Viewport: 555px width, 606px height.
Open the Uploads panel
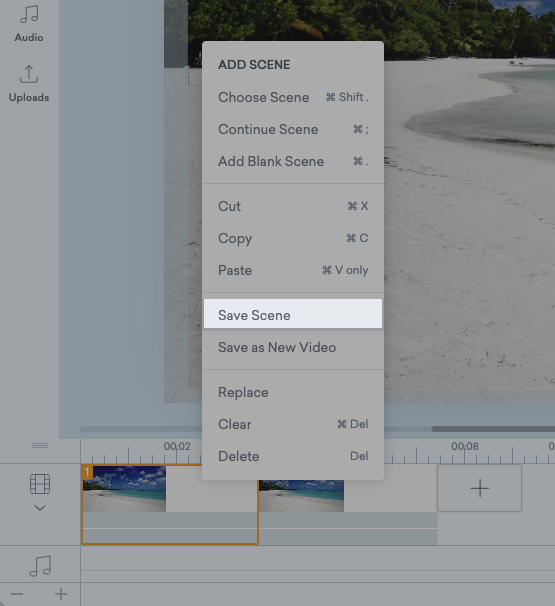coord(29,83)
